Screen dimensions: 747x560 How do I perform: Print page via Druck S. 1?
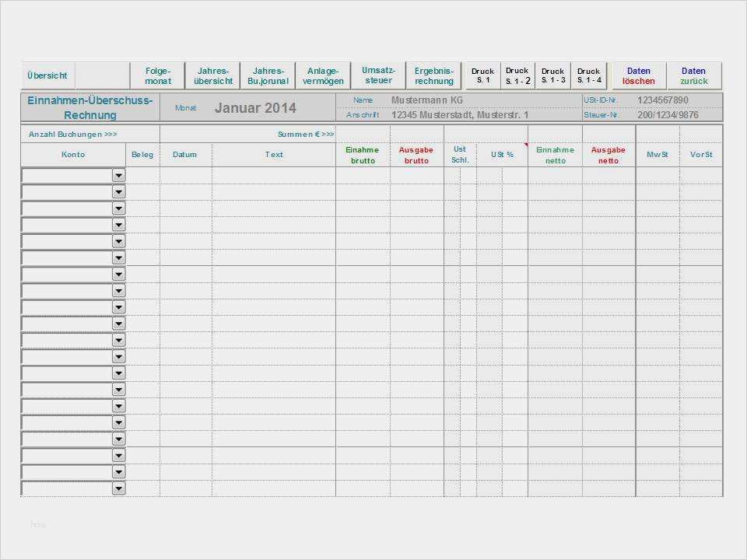point(482,76)
